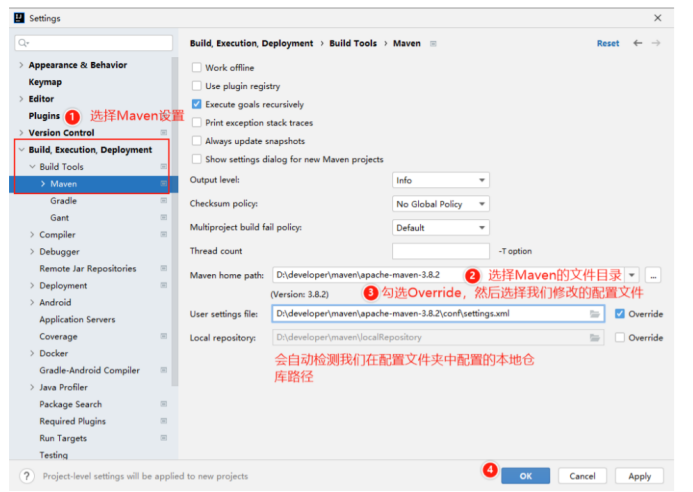Click project-level icon on Gant row

[x=164, y=217]
